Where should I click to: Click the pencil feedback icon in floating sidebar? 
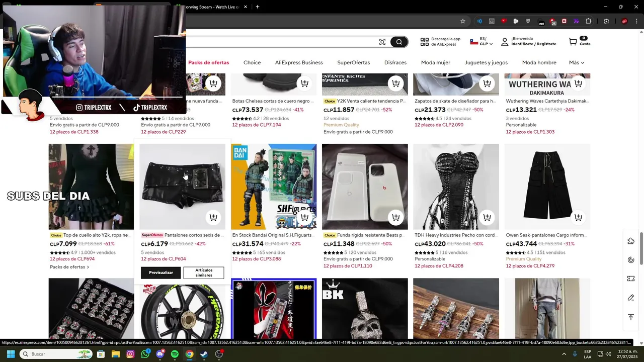[631, 298]
